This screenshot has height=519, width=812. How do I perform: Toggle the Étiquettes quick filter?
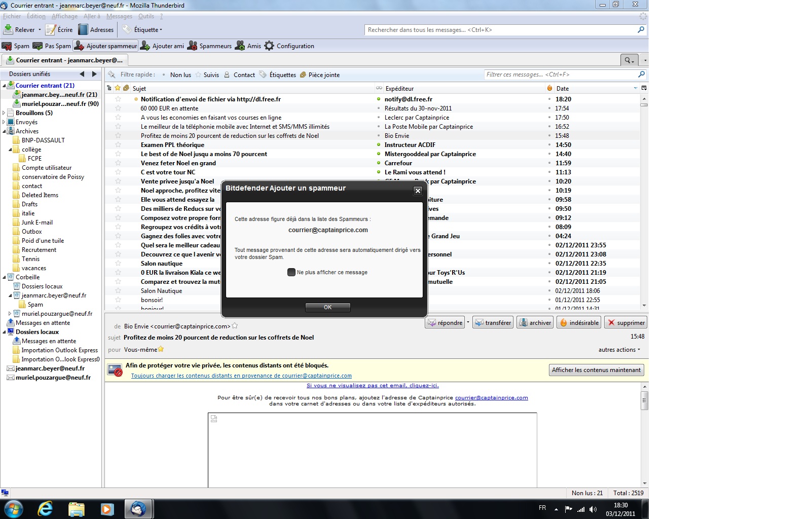click(278, 75)
